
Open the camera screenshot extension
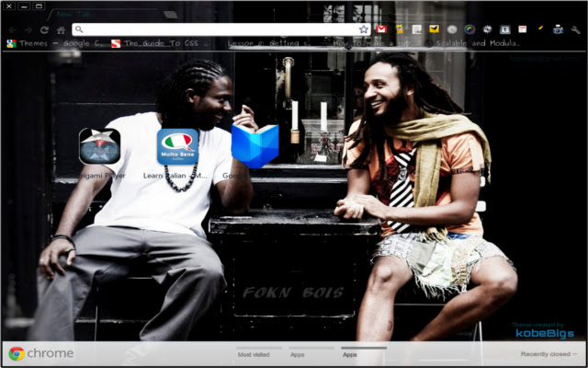pos(558,29)
